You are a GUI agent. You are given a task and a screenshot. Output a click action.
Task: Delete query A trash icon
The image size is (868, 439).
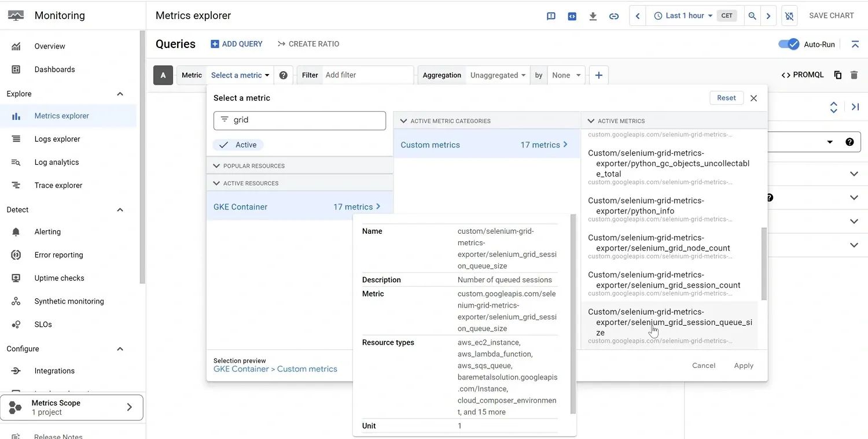854,75
